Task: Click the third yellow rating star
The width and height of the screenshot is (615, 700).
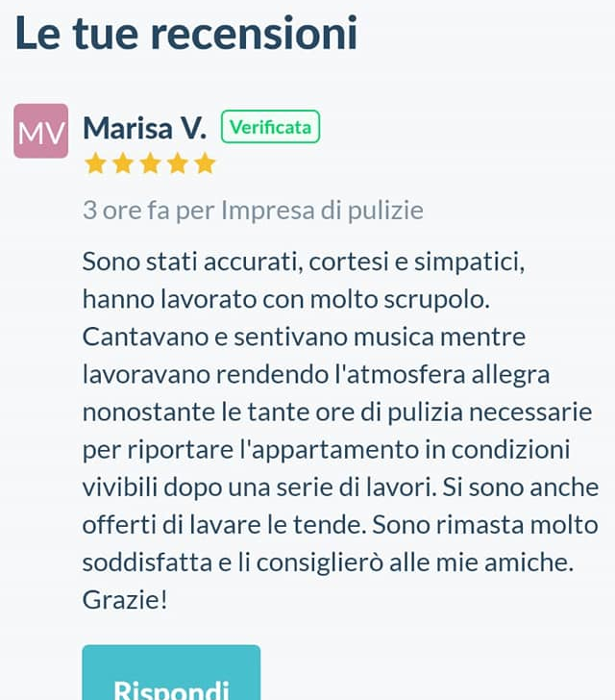Action: coord(150,163)
